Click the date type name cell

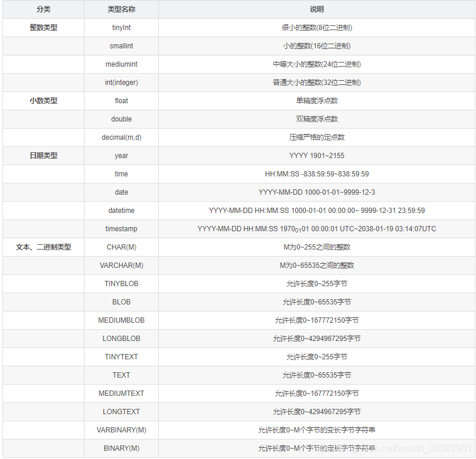coord(122,192)
